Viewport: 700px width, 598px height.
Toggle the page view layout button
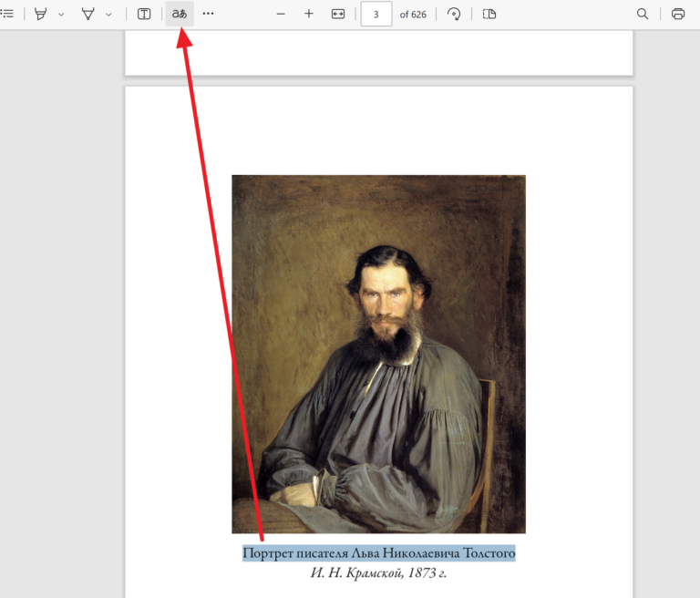[489, 15]
